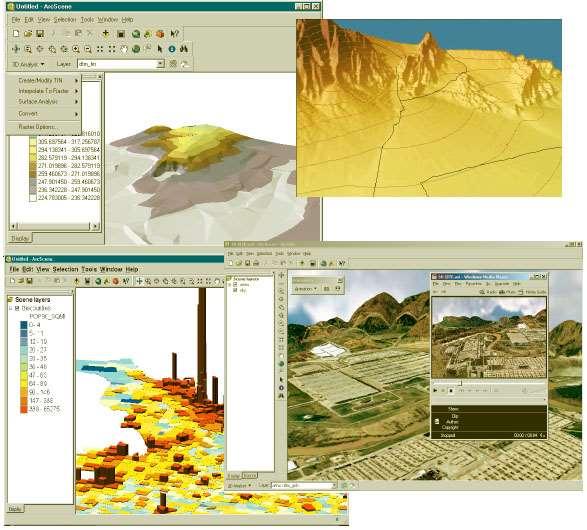Open Window menu in bottom-left ArcScene window
The height and width of the screenshot is (530, 587).
[111, 269]
